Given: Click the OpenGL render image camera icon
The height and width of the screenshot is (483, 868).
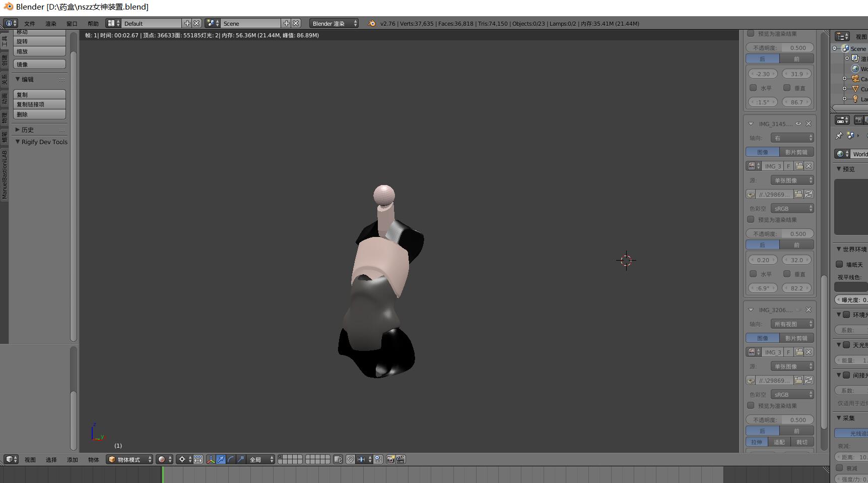Looking at the screenshot, I should (390, 459).
